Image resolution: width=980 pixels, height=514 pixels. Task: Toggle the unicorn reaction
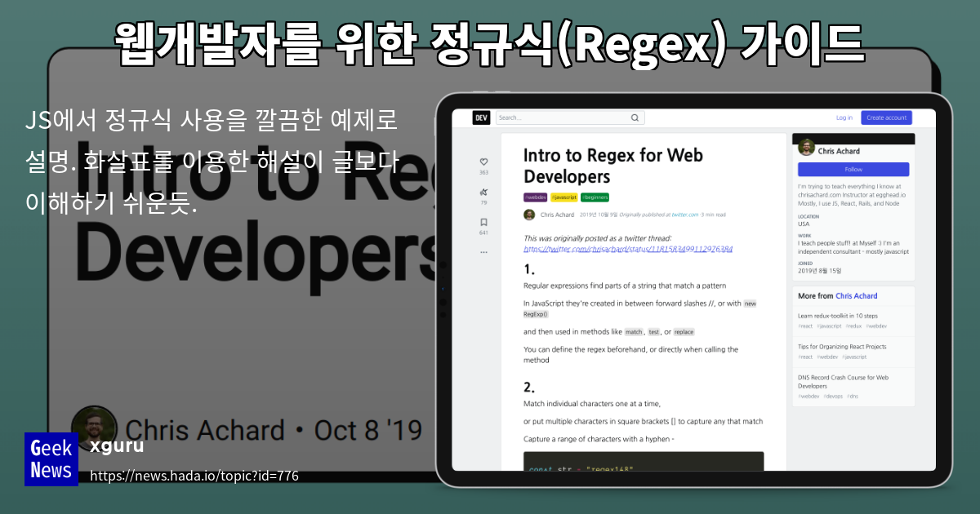coord(483,193)
